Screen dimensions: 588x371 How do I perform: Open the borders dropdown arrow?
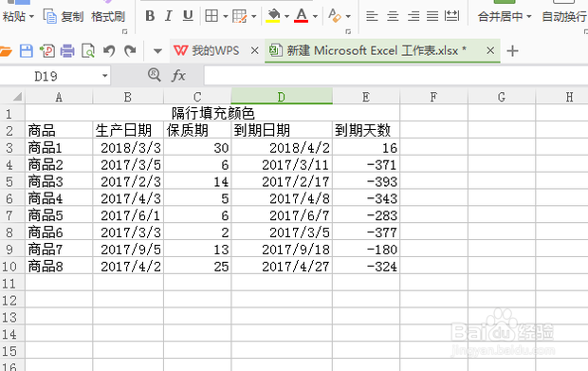click(x=226, y=16)
